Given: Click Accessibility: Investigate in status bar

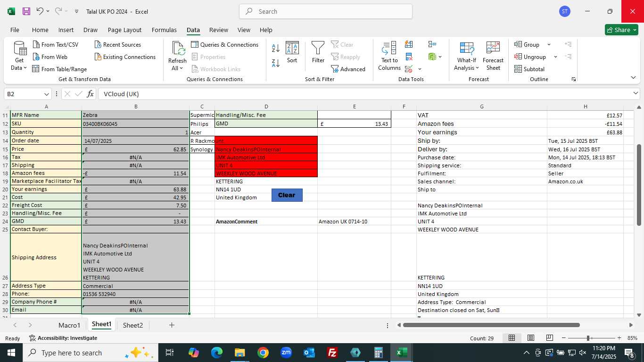Looking at the screenshot, I should click(x=63, y=338).
